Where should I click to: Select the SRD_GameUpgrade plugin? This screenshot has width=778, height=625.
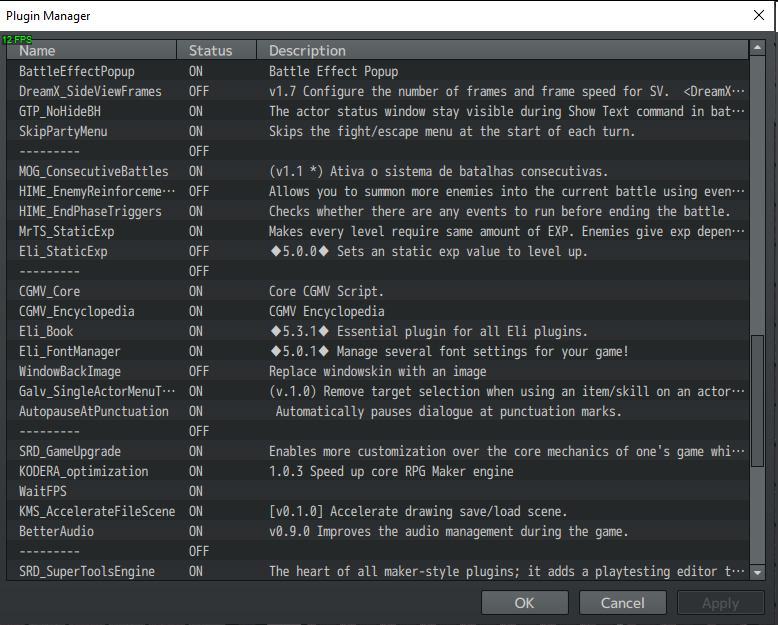tap(378, 451)
